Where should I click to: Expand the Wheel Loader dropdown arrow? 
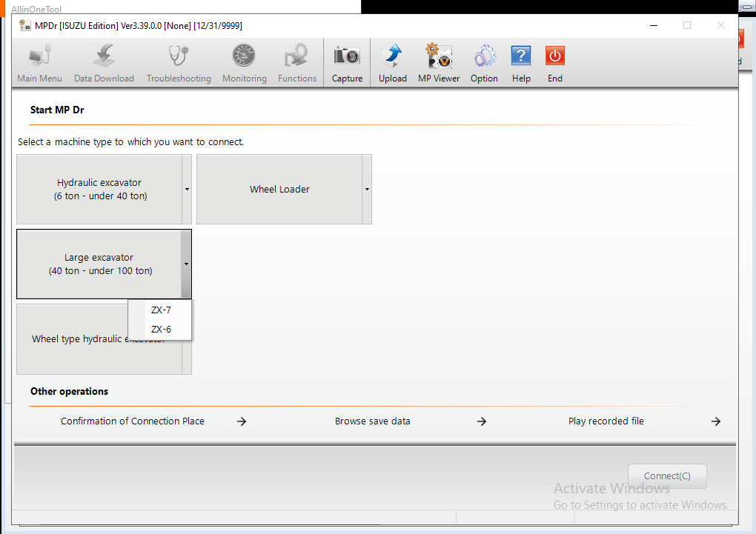(x=367, y=190)
